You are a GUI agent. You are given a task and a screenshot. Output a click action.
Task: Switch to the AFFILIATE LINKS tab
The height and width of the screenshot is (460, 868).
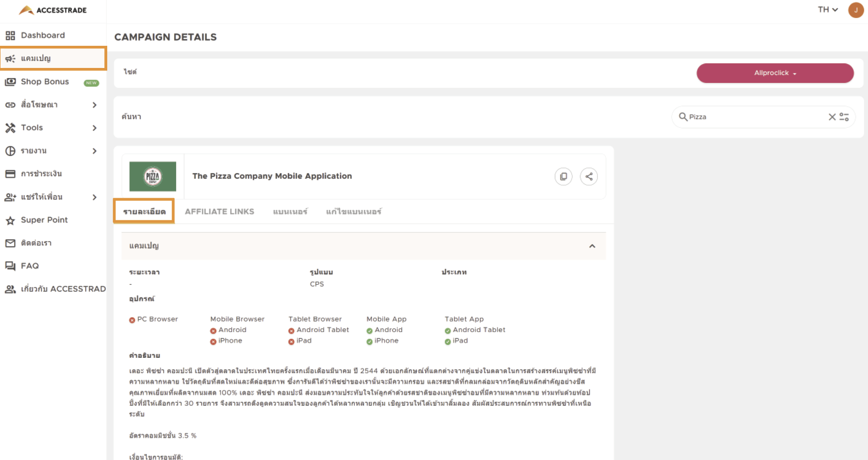220,211
